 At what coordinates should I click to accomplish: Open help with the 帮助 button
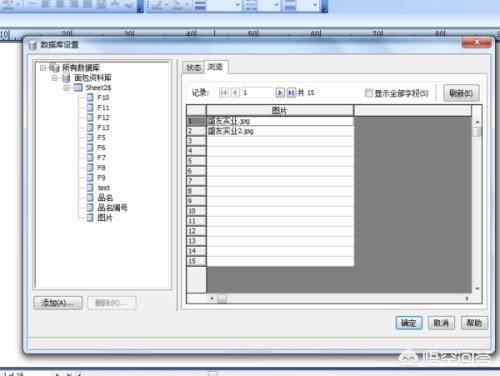[474, 323]
